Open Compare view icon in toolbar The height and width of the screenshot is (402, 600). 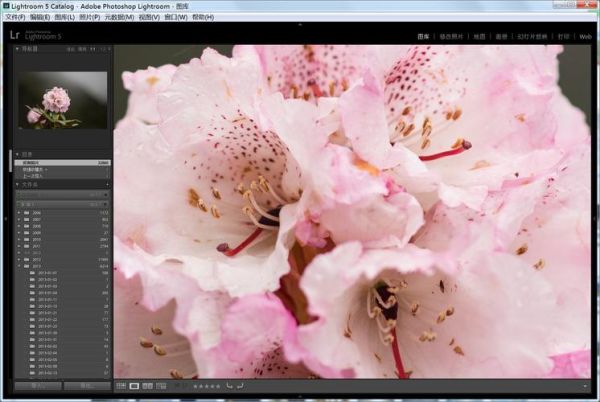[x=147, y=385]
